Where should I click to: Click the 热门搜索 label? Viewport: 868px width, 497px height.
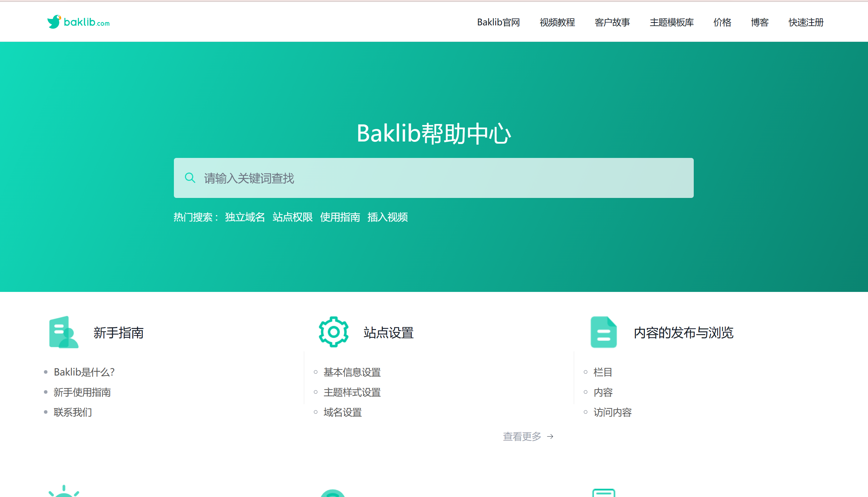pyautogui.click(x=196, y=217)
